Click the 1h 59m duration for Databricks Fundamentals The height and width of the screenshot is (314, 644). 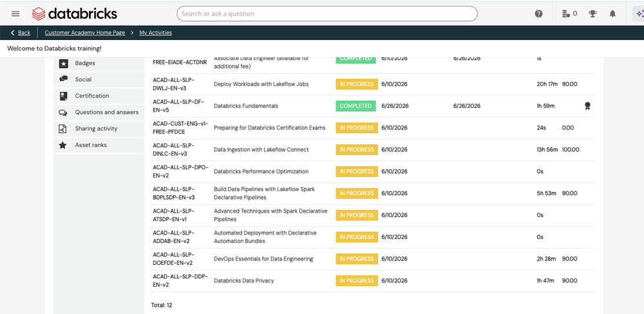point(545,106)
